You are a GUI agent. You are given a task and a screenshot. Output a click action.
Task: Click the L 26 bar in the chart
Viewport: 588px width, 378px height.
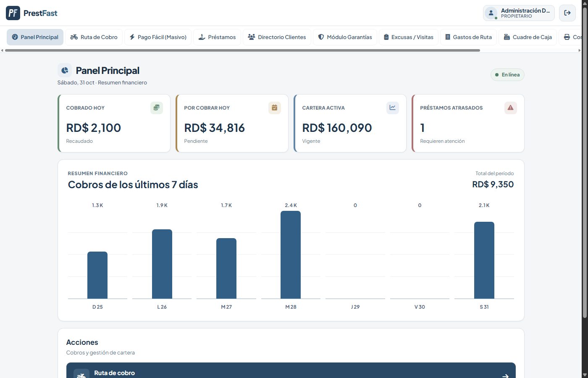tap(162, 264)
